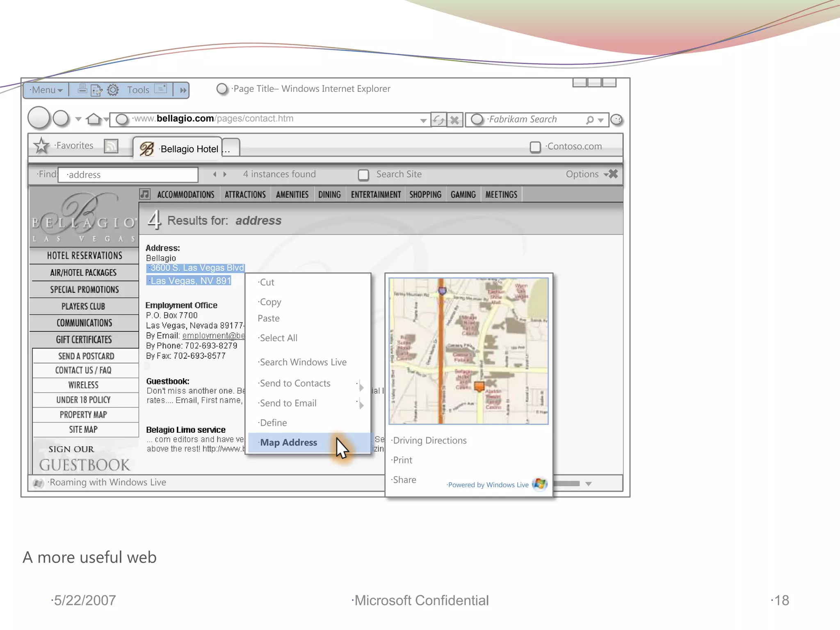840x630 pixels.
Task: Click the page edit icon in toolbar
Action: tap(96, 90)
